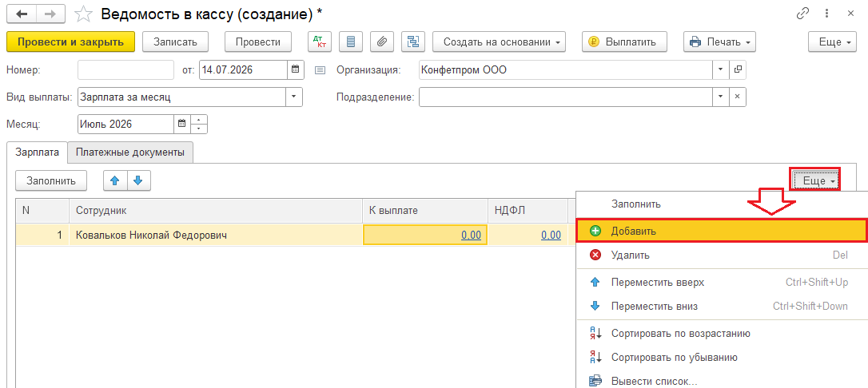
Task: Open НДФЛ 0.00 link
Action: (x=551, y=235)
